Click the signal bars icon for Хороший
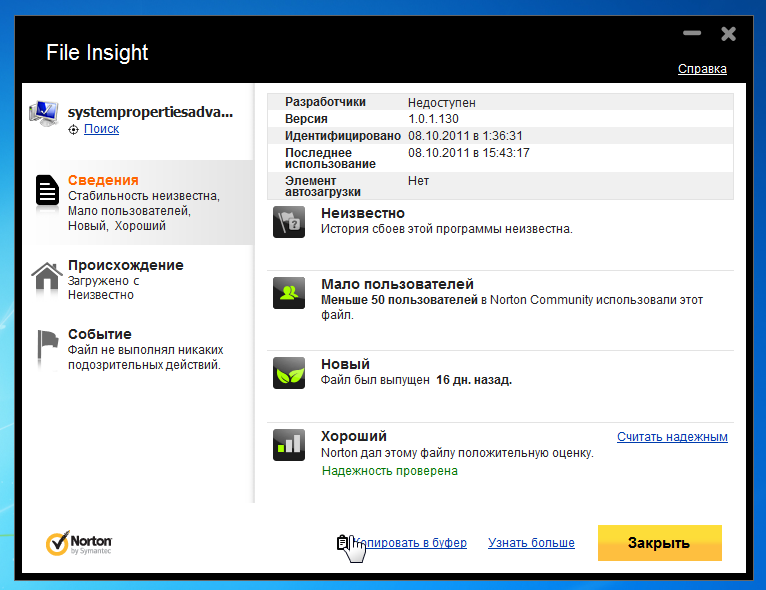 (289, 445)
